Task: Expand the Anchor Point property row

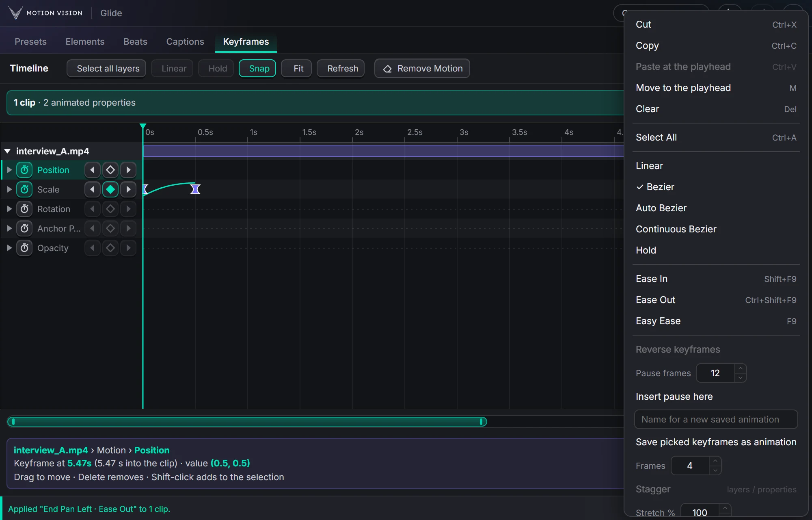Action: (9, 228)
